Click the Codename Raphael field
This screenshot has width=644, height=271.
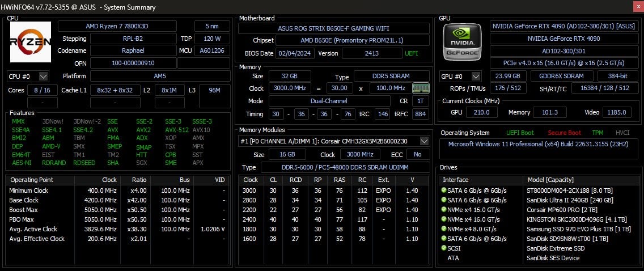(x=133, y=50)
